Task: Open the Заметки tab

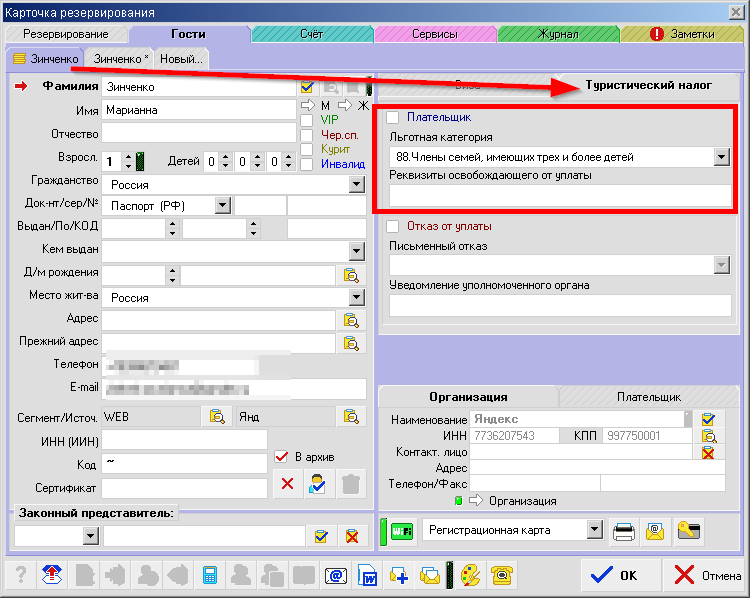Action: 683,34
